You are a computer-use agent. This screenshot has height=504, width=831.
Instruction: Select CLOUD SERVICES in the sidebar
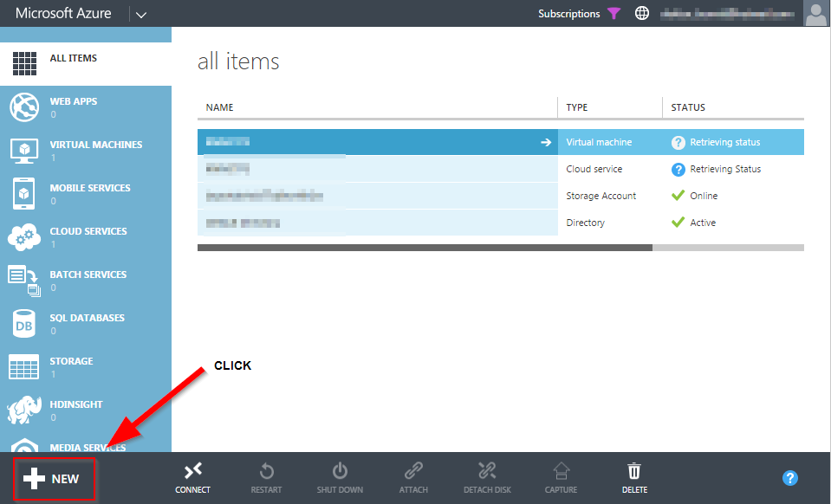(88, 231)
